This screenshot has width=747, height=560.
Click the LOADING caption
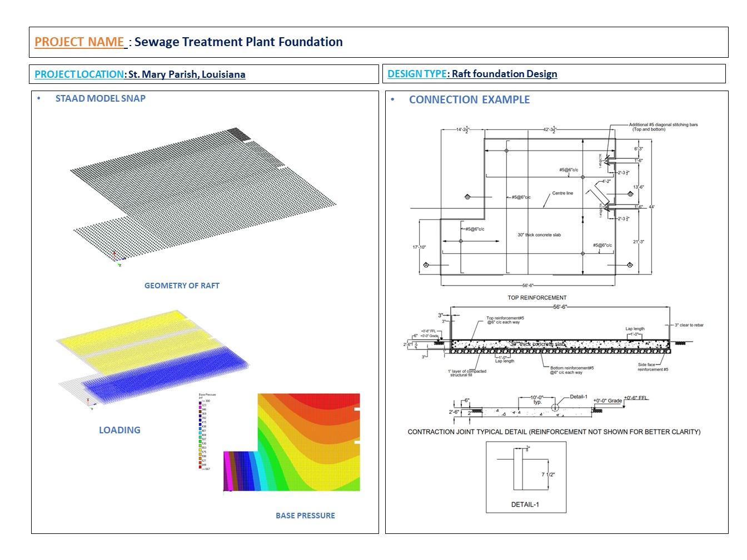(x=119, y=431)
